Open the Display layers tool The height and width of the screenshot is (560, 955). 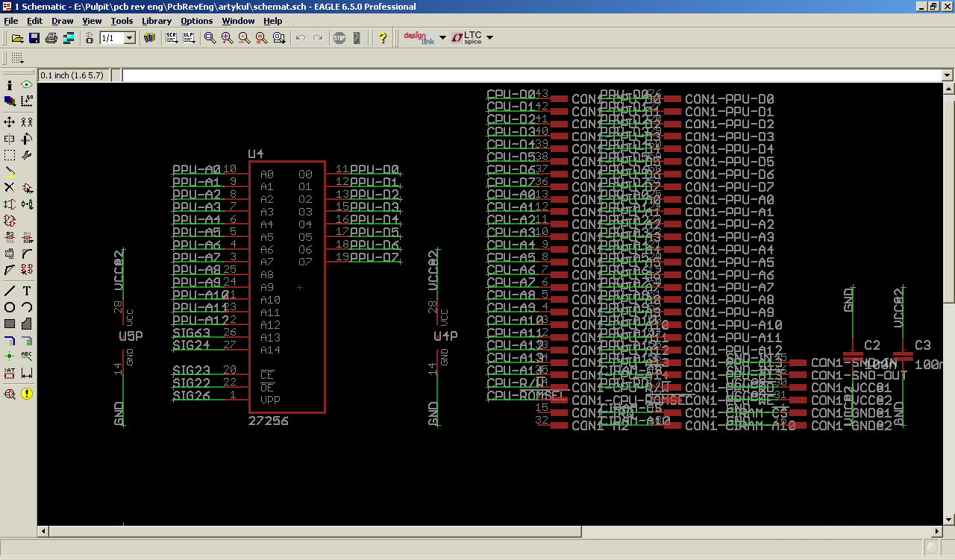(10, 101)
